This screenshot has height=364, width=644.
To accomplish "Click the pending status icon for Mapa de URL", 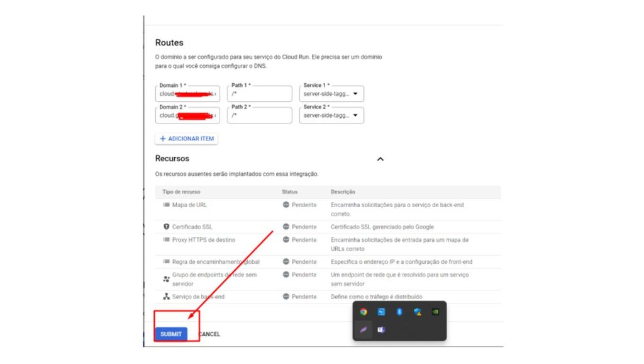I will coord(286,205).
